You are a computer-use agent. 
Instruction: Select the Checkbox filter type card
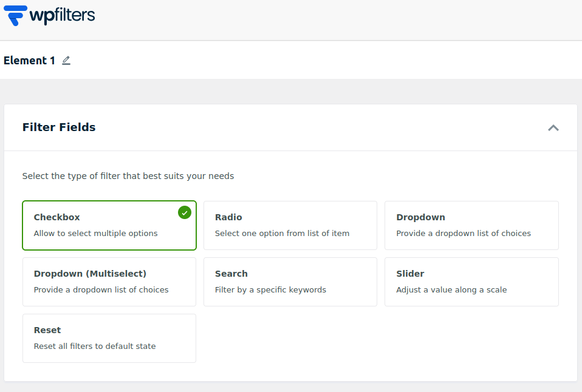(109, 225)
